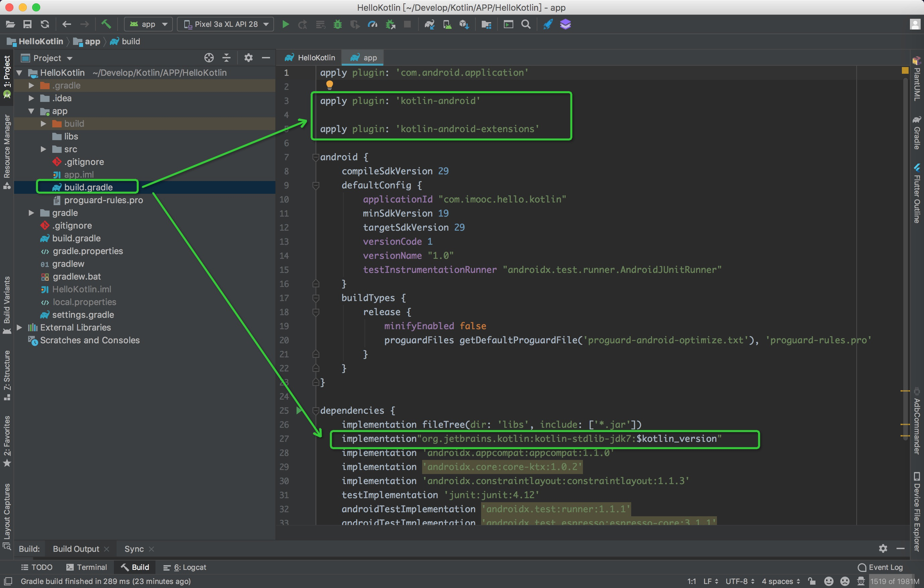Toggle the read-only lock icon in status bar
The image size is (924, 588).
[x=812, y=581]
